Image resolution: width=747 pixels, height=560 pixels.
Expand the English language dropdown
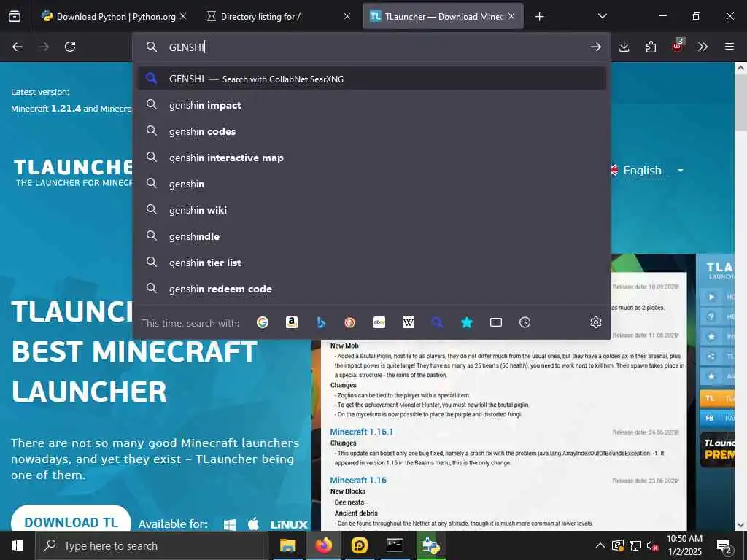(x=681, y=171)
